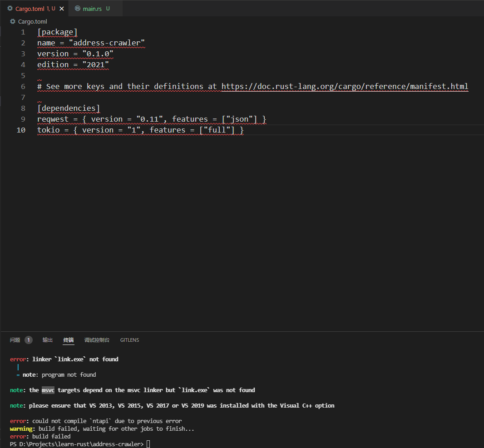Click line number 1 in the gutter

click(x=23, y=32)
